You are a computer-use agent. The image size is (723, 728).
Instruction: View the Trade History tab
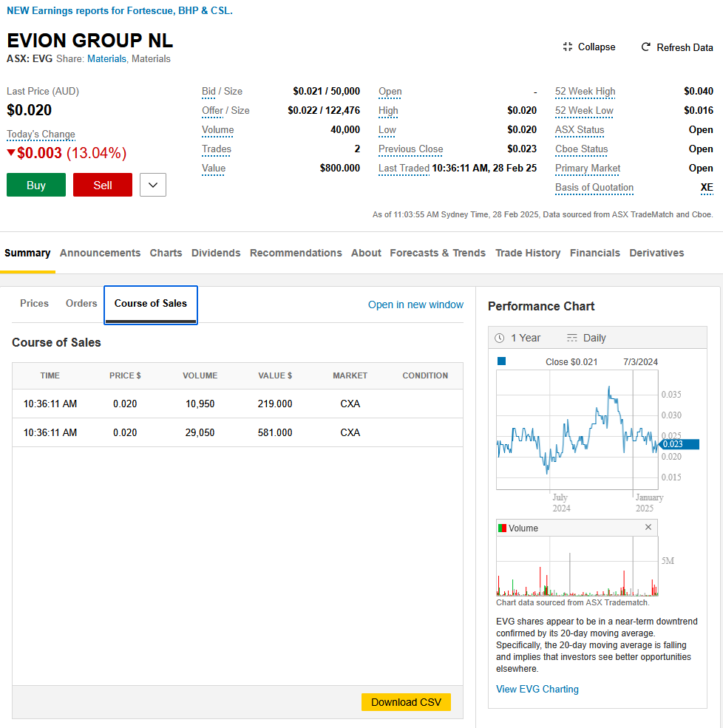coord(528,253)
